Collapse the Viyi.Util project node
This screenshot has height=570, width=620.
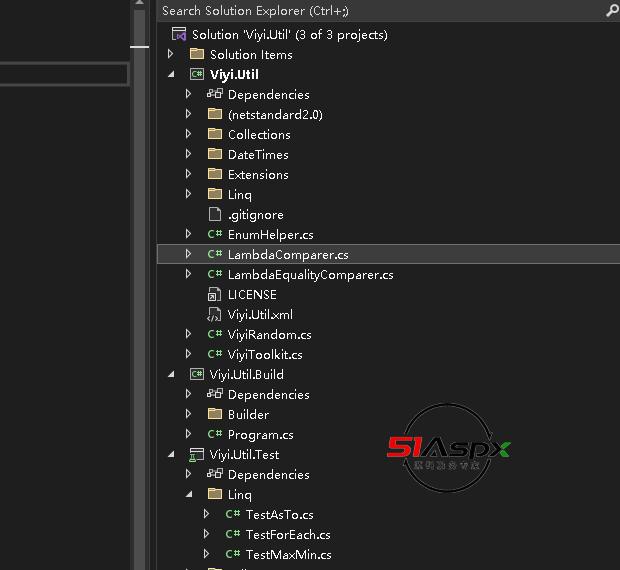pyautogui.click(x=171, y=75)
